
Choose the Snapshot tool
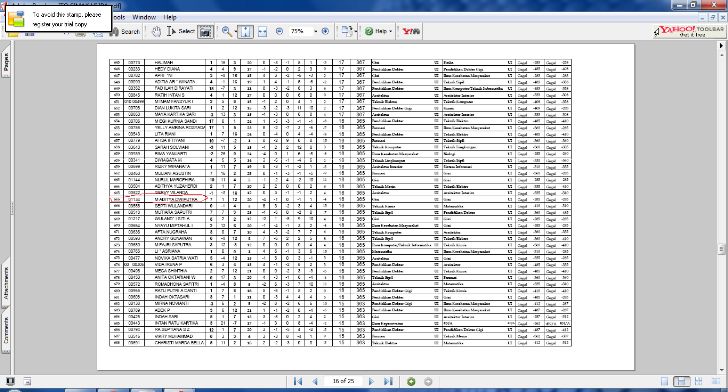(x=206, y=32)
